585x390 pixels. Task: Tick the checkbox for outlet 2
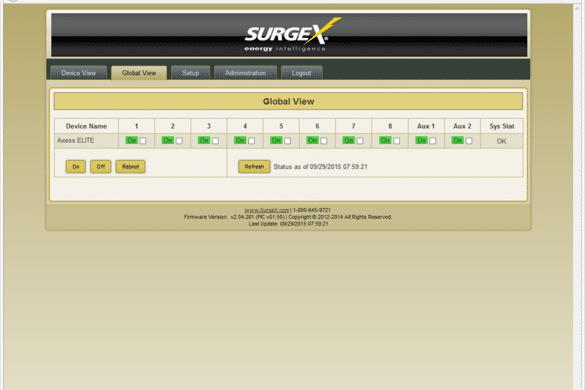(x=179, y=141)
